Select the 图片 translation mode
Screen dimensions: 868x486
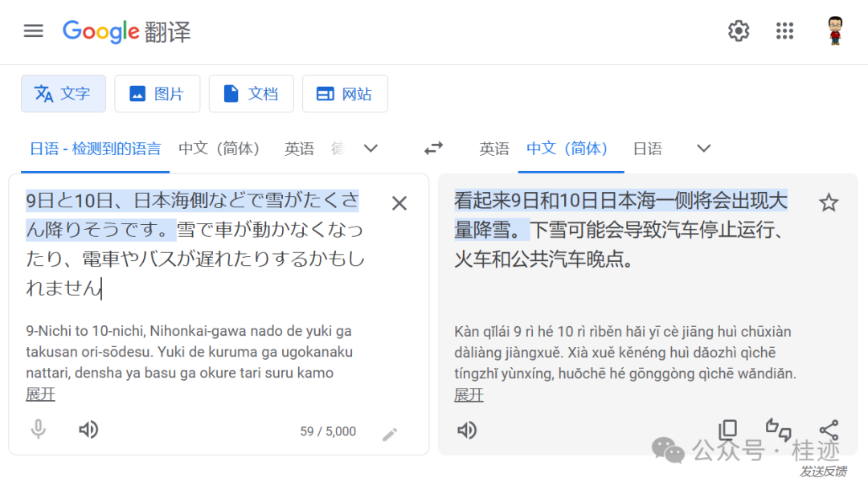point(158,93)
